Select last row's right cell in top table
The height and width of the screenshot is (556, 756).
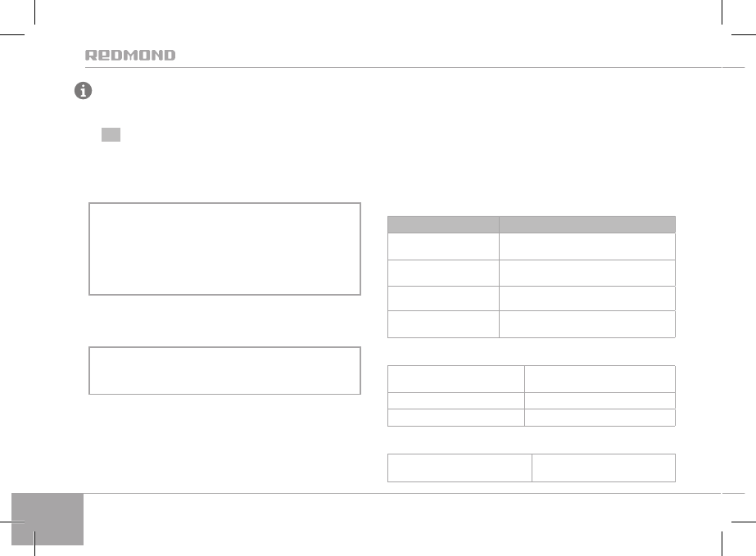point(587,324)
